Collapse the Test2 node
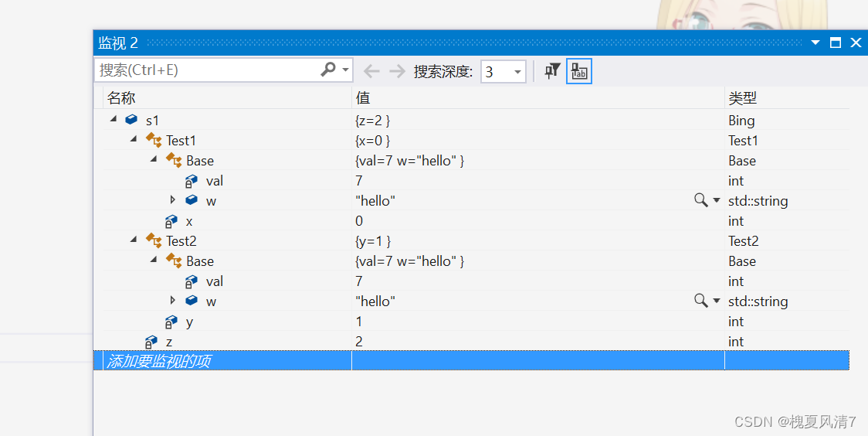 (x=134, y=240)
